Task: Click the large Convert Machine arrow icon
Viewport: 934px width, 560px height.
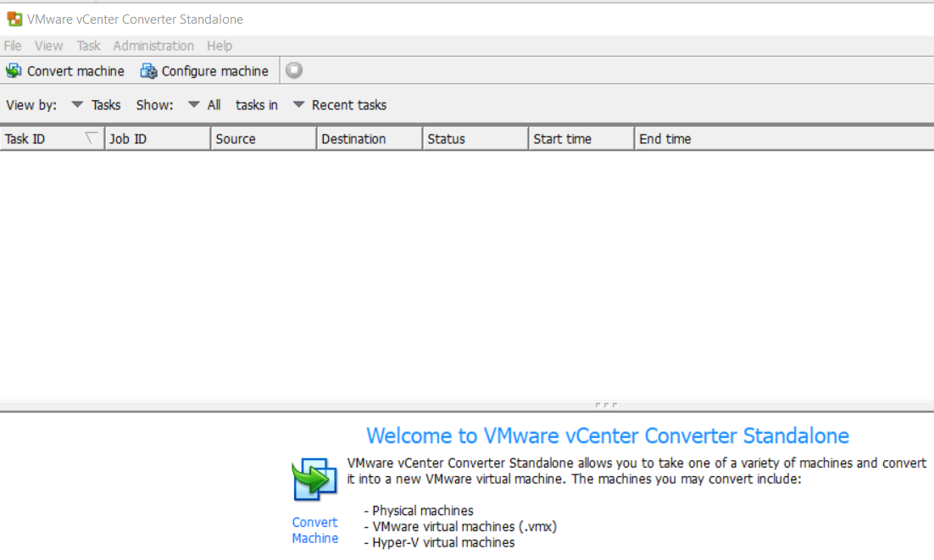Action: click(315, 479)
